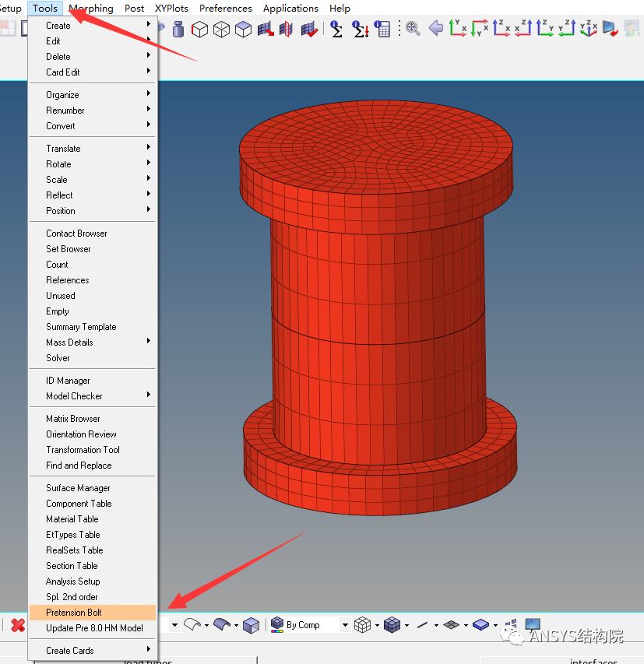
Task: Click the red X delete icon
Action: pos(17,624)
